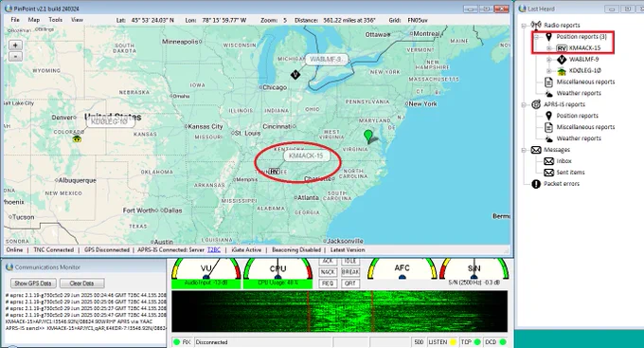Open the Tools menu
This screenshot has width=644, height=348.
pos(56,20)
